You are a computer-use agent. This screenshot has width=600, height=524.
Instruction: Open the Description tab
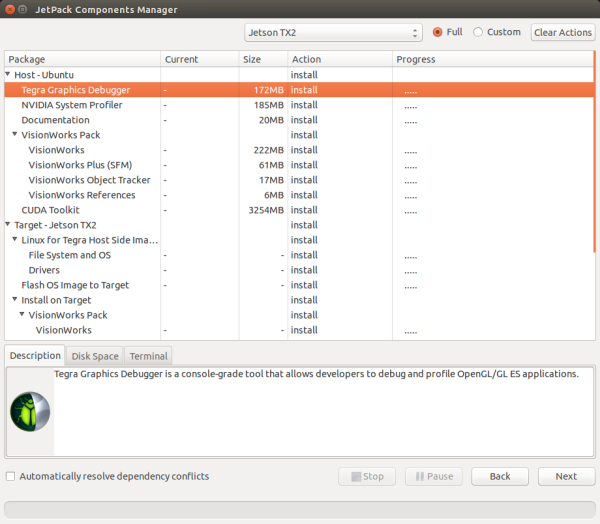tap(35, 356)
